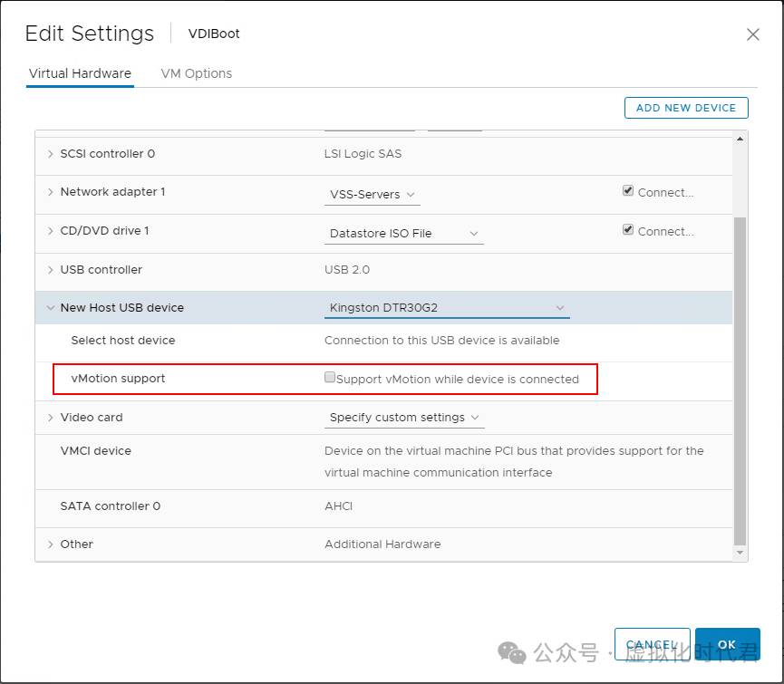Expand the Network adapter 1 row
The width and height of the screenshot is (784, 684).
(51, 192)
